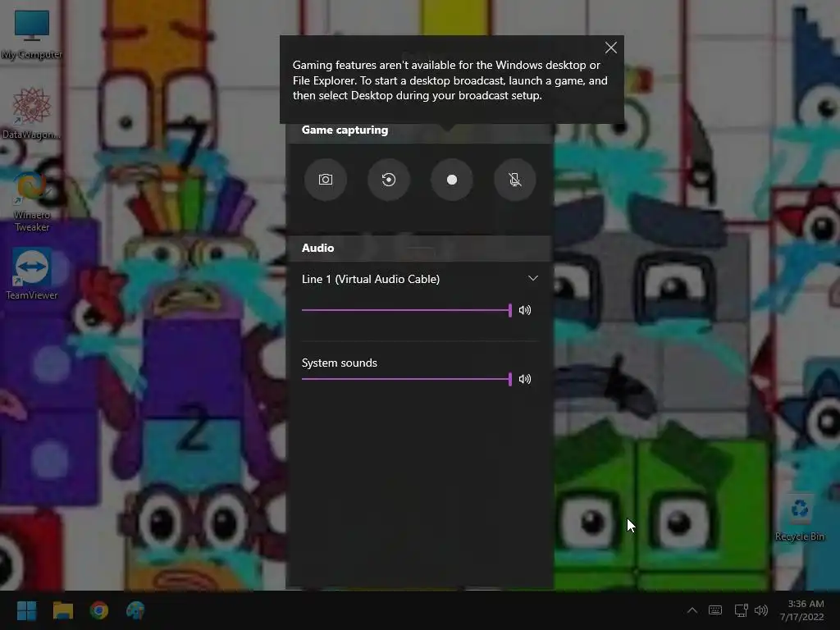Open the TeamViewer desktop shortcut
This screenshot has height=630, width=840.
[32, 274]
